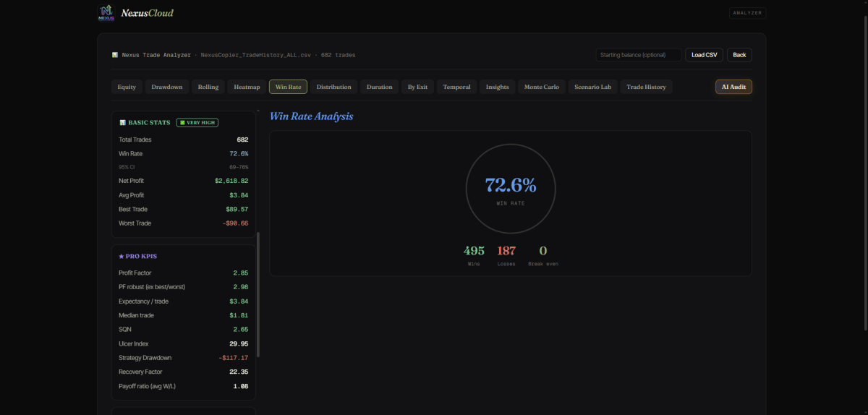Click the sidebar vertical scrollbar
868x415 pixels.
258,294
